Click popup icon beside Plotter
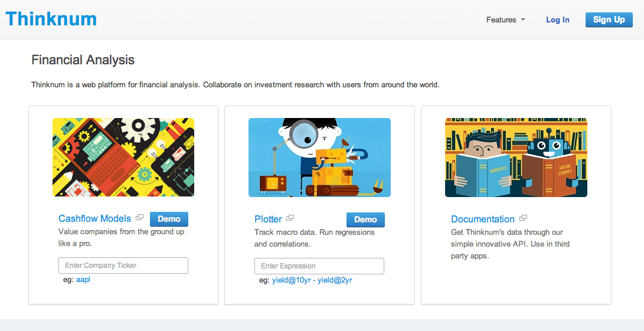 [290, 218]
